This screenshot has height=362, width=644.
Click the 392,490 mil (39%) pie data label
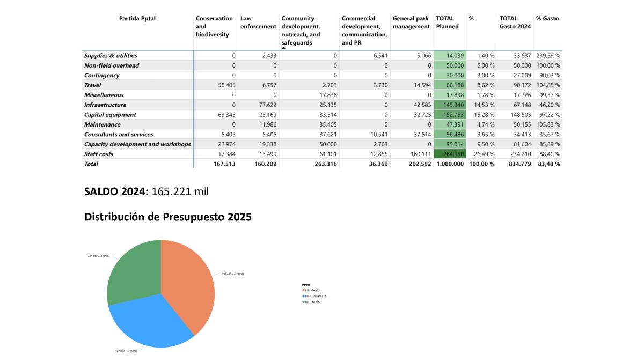[x=233, y=274]
